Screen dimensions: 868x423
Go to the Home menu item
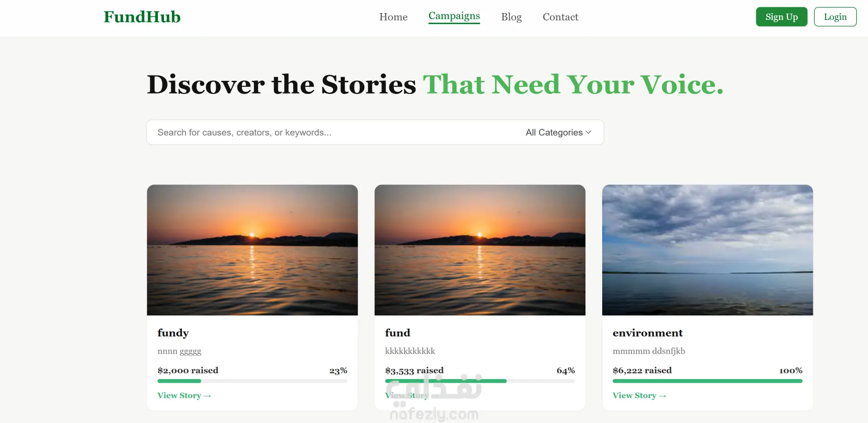(x=393, y=17)
